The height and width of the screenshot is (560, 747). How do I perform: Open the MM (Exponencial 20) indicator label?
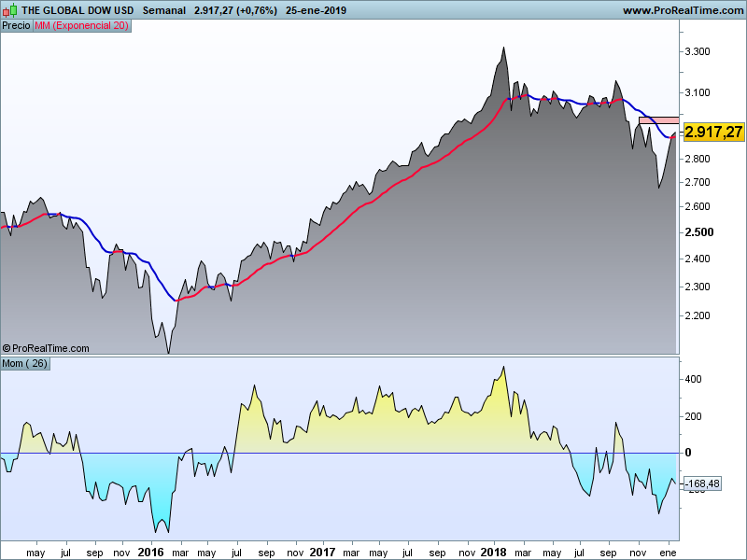click(x=81, y=26)
